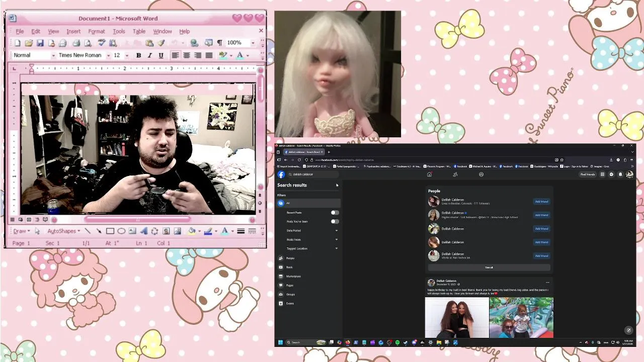Select the Oval shape tool
The image size is (644, 362).
pyautogui.click(x=121, y=231)
